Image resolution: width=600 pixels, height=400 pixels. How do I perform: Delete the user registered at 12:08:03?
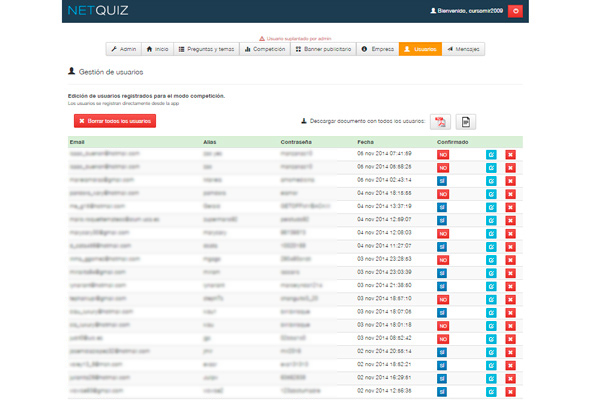pos(510,234)
